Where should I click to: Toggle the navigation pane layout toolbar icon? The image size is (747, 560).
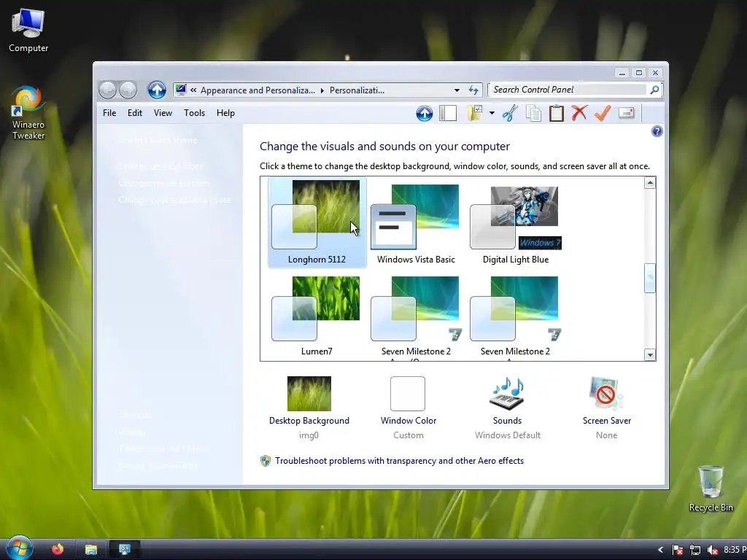coord(448,113)
